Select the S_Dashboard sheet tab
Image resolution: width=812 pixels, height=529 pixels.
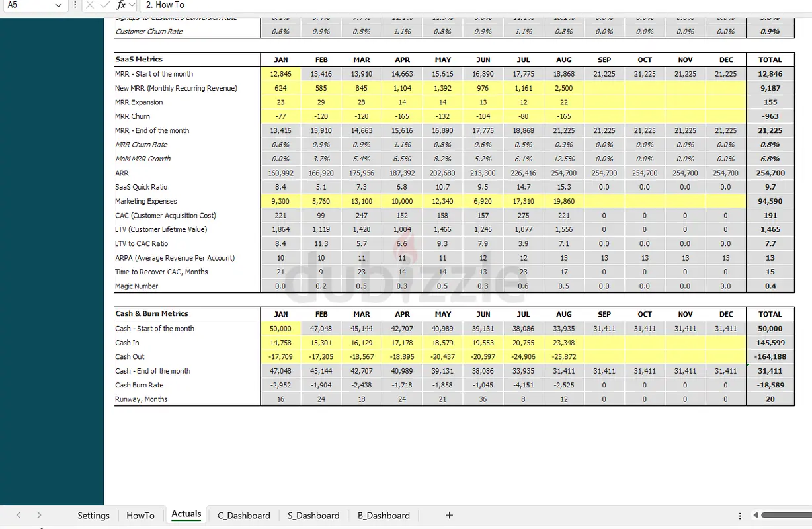pyautogui.click(x=313, y=516)
